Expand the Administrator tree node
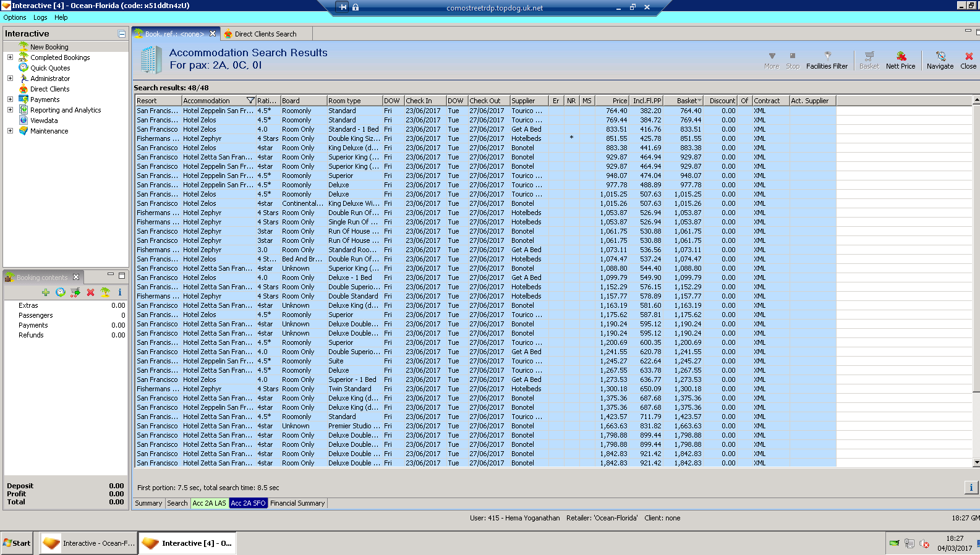 [10, 78]
